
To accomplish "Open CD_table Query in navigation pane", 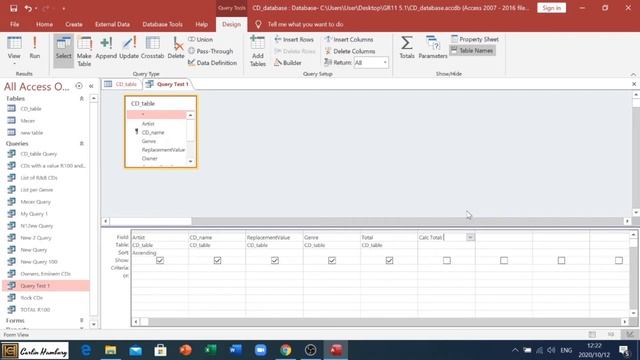I will tap(38, 154).
